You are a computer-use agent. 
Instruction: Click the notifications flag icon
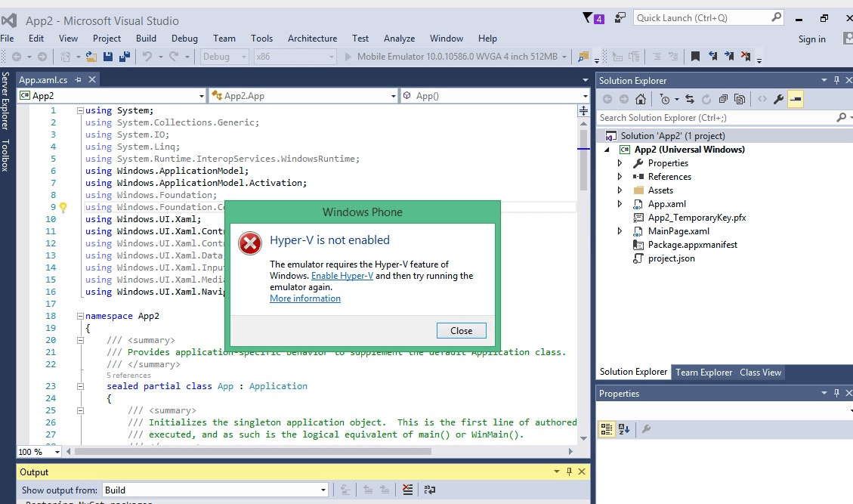coord(589,18)
